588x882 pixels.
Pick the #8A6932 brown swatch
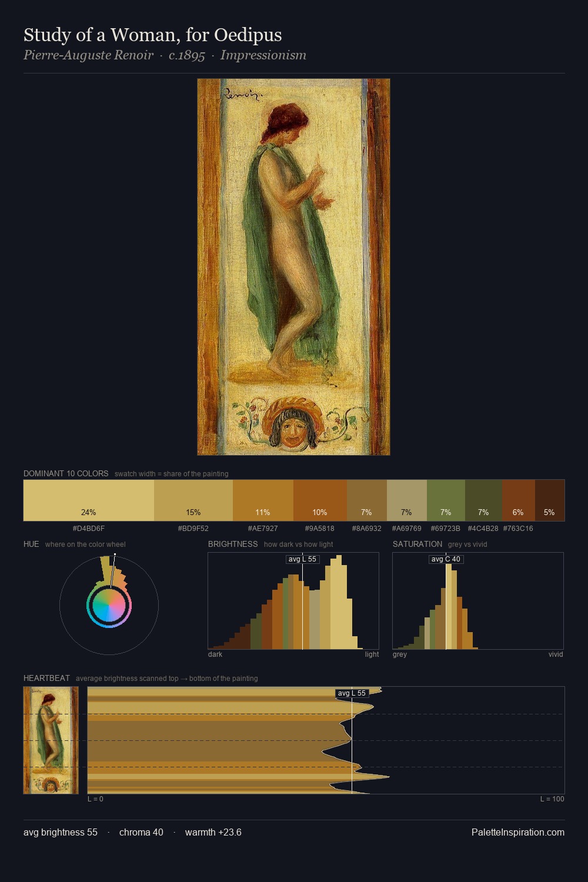pos(367,500)
